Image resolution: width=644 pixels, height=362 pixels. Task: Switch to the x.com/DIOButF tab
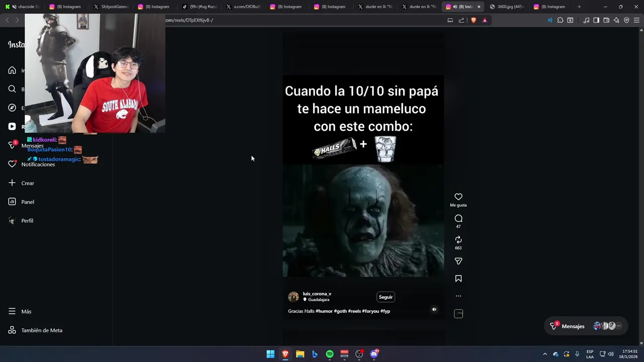click(244, 7)
